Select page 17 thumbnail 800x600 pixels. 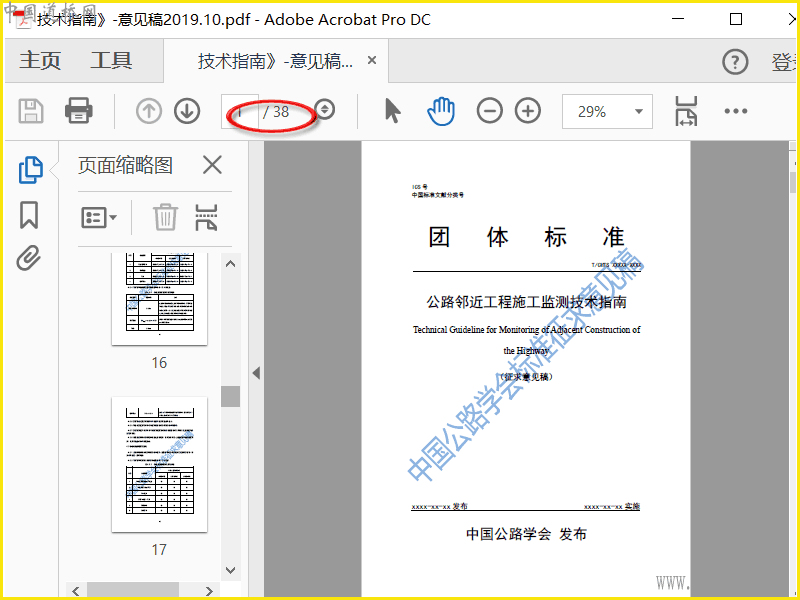pos(160,464)
